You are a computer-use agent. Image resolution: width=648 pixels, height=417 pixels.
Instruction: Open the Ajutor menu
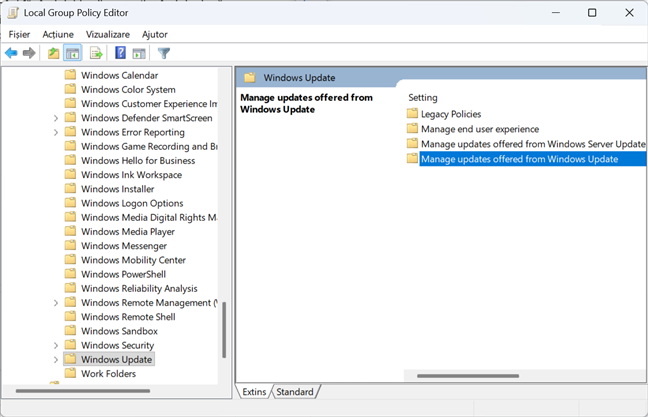point(155,34)
